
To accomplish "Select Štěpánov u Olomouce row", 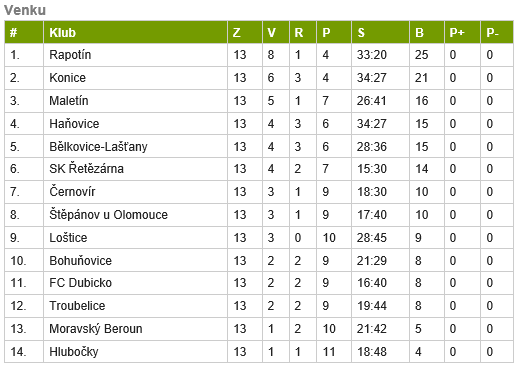I will (x=259, y=215).
